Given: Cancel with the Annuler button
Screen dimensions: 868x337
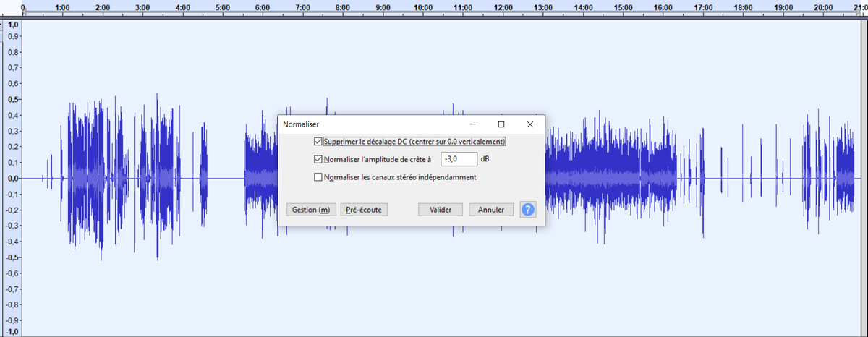Looking at the screenshot, I should [491, 210].
